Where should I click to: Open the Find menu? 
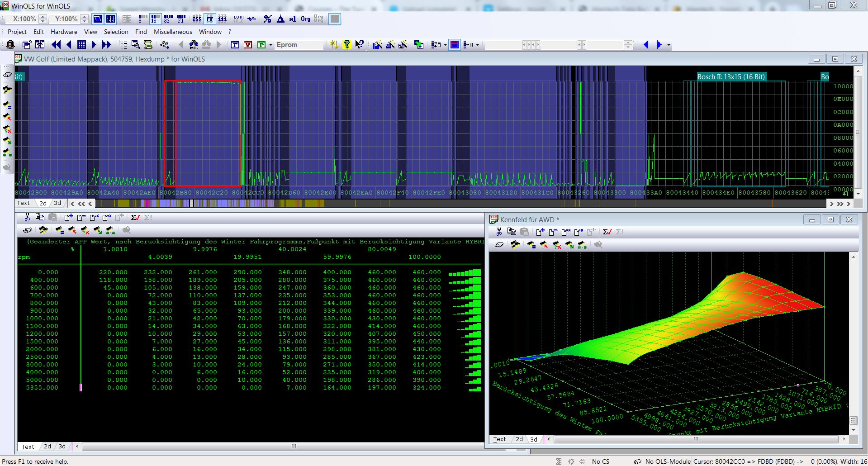point(141,32)
